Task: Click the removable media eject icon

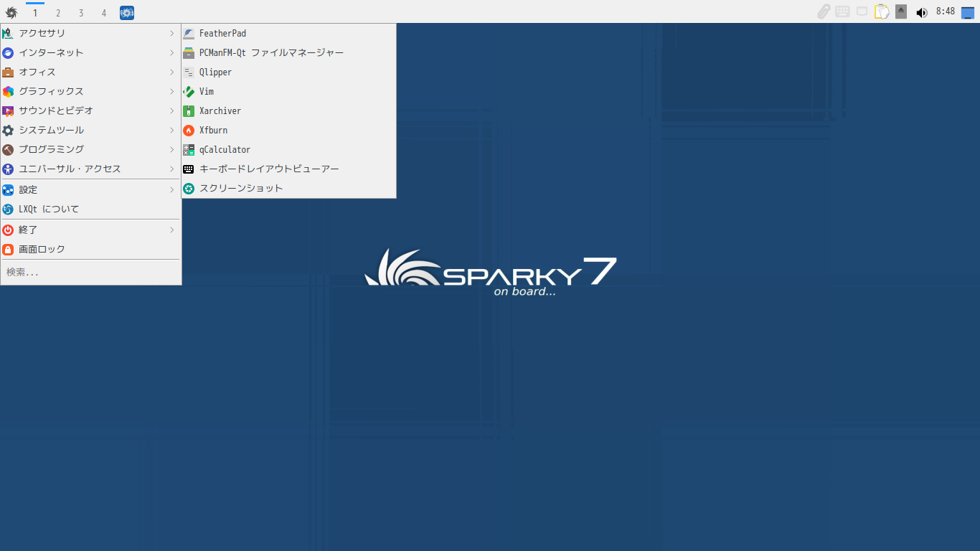Action: 901,11
